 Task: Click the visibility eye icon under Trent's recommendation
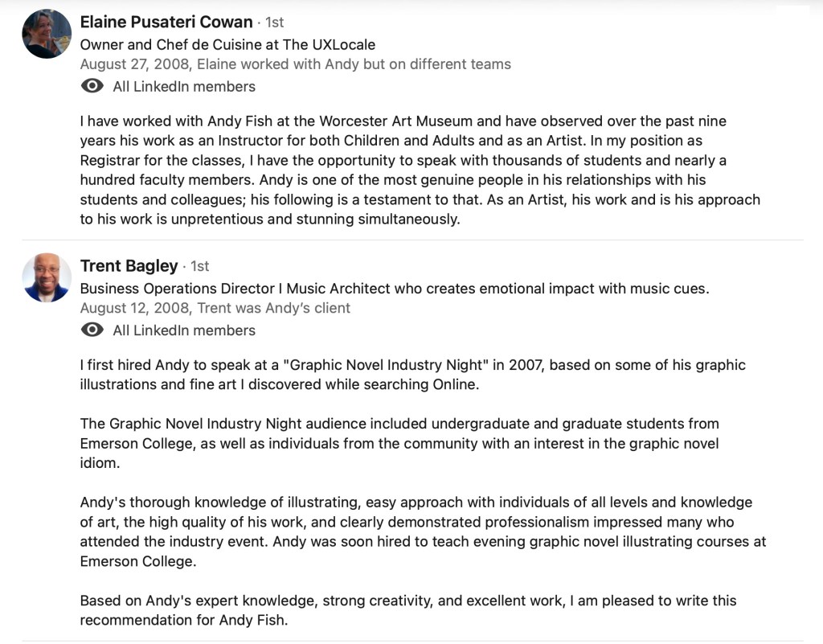(92, 330)
